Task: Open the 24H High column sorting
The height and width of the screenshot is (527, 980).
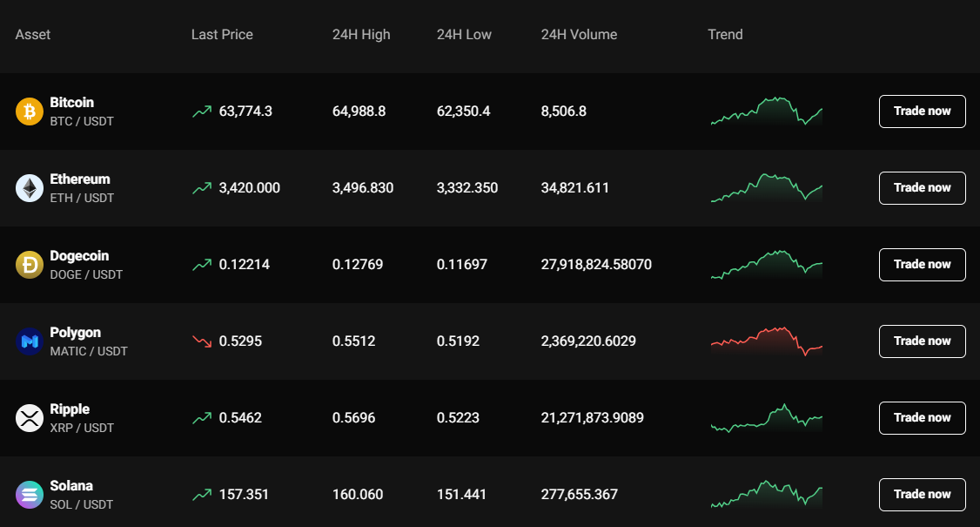Action: 361,35
